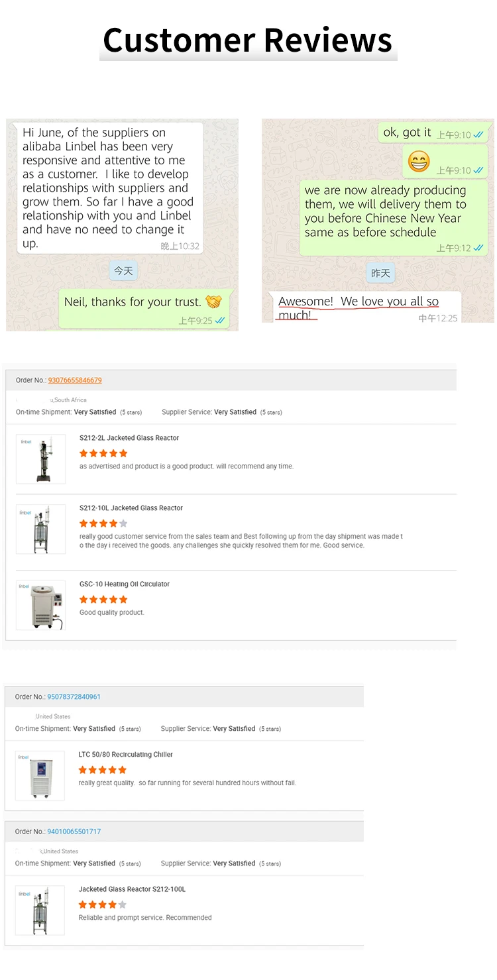Click the S212-2L Jacketed Glass Reactor thumbnail
This screenshot has width=497, height=980.
(40, 459)
